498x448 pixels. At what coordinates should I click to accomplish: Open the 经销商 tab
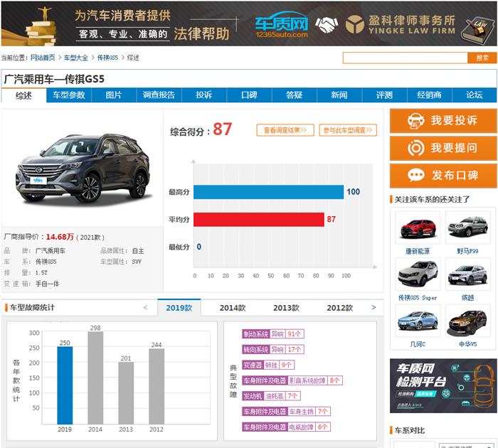[430, 95]
